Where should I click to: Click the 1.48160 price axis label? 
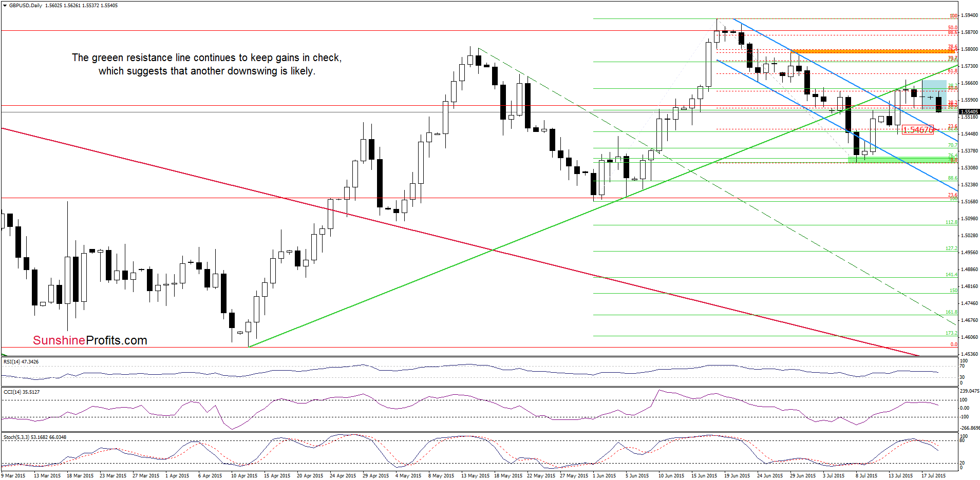(x=969, y=286)
